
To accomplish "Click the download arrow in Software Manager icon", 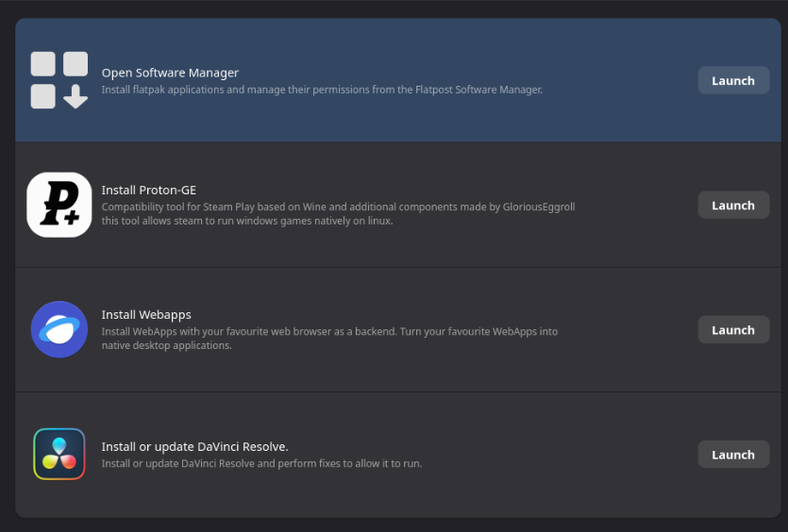I will [x=75, y=96].
